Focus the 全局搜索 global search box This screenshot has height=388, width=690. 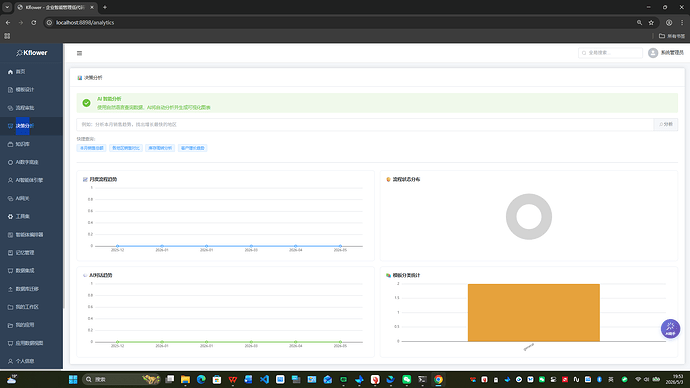[610, 53]
